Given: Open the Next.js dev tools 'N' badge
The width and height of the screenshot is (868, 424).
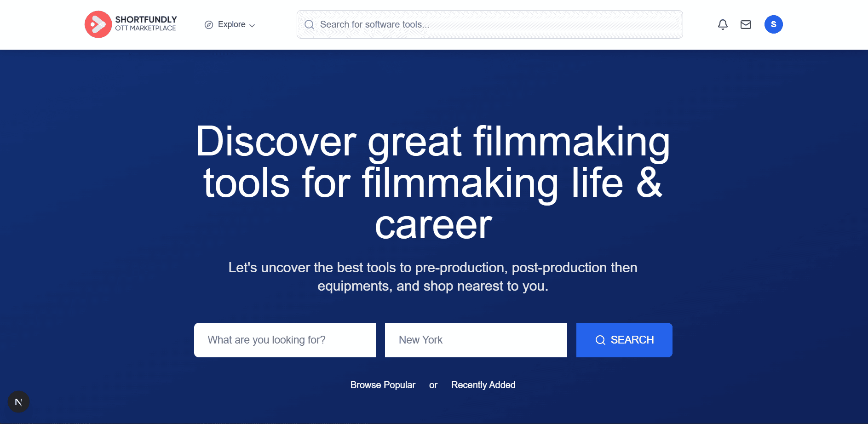Looking at the screenshot, I should 18,402.
